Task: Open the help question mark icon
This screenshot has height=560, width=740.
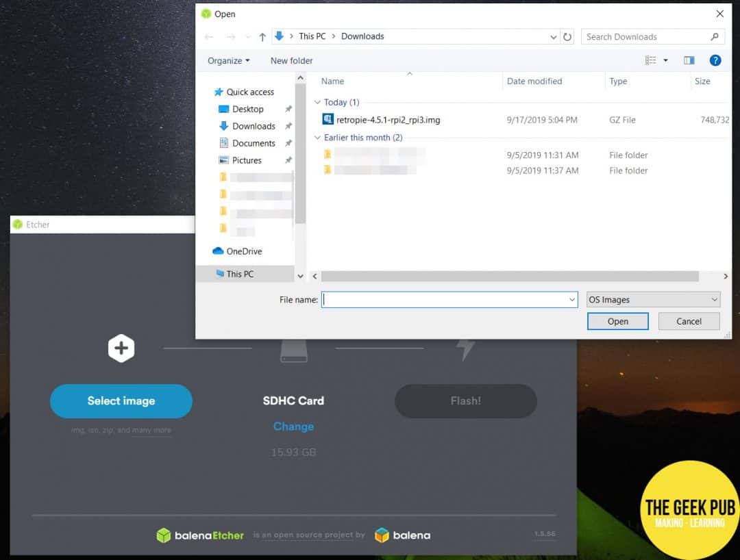Action: (x=715, y=61)
